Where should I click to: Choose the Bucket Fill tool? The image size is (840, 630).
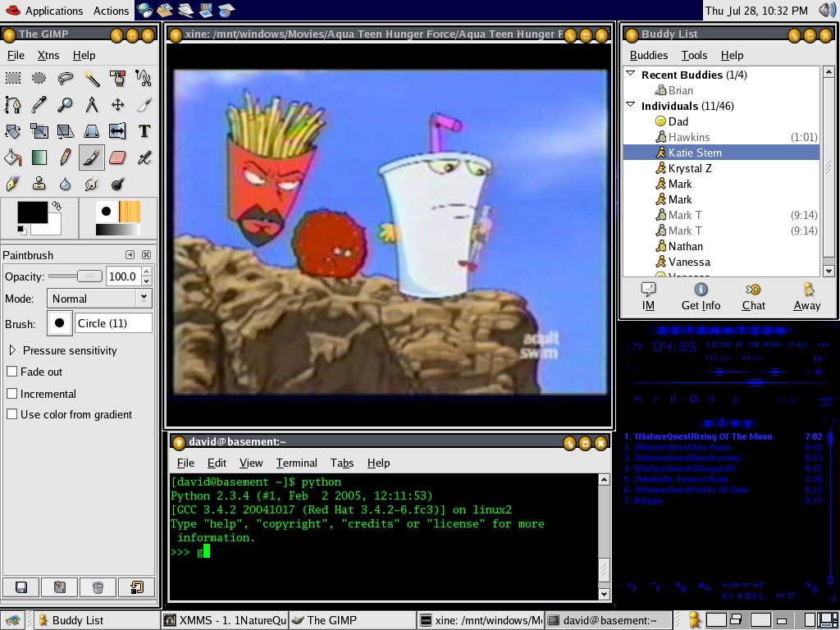(x=13, y=157)
